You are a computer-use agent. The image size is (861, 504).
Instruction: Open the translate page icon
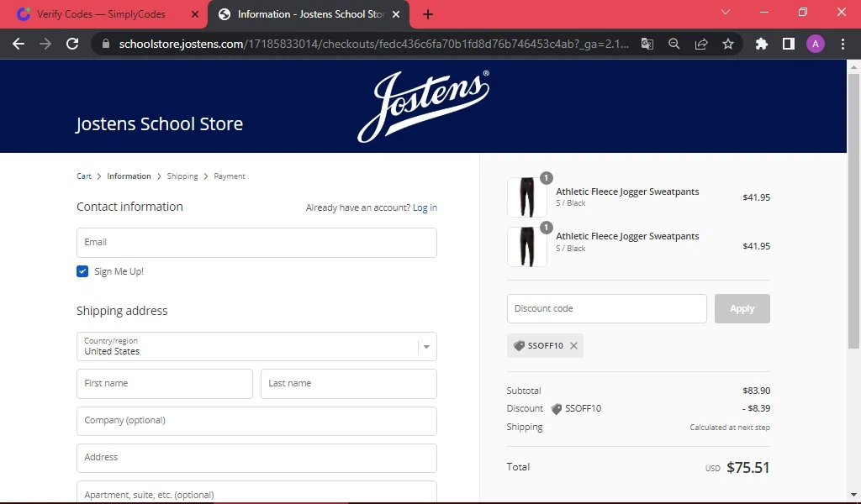(x=647, y=44)
